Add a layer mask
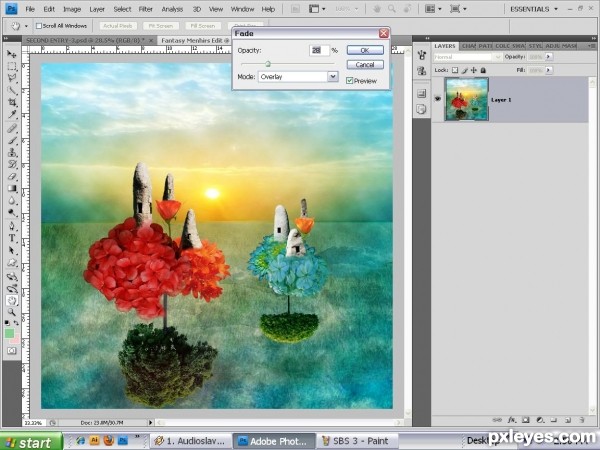 pyautogui.click(x=526, y=420)
